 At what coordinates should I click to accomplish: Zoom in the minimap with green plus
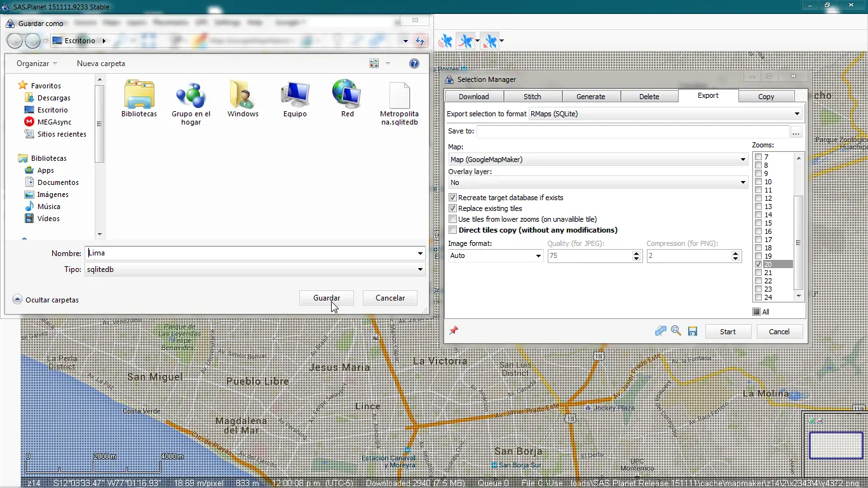coord(812,421)
